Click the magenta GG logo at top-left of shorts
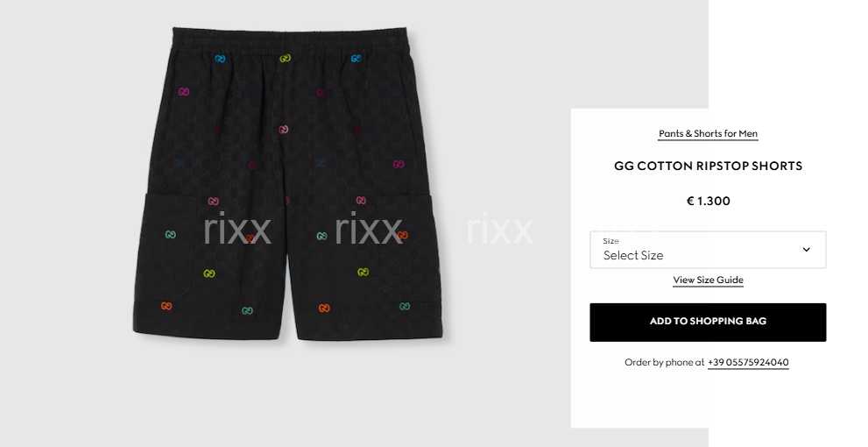 pos(184,92)
